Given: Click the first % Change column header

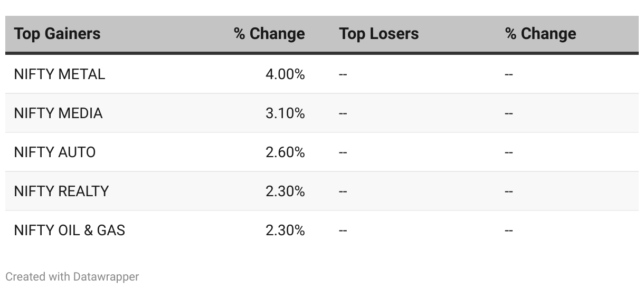Looking at the screenshot, I should 269,34.
